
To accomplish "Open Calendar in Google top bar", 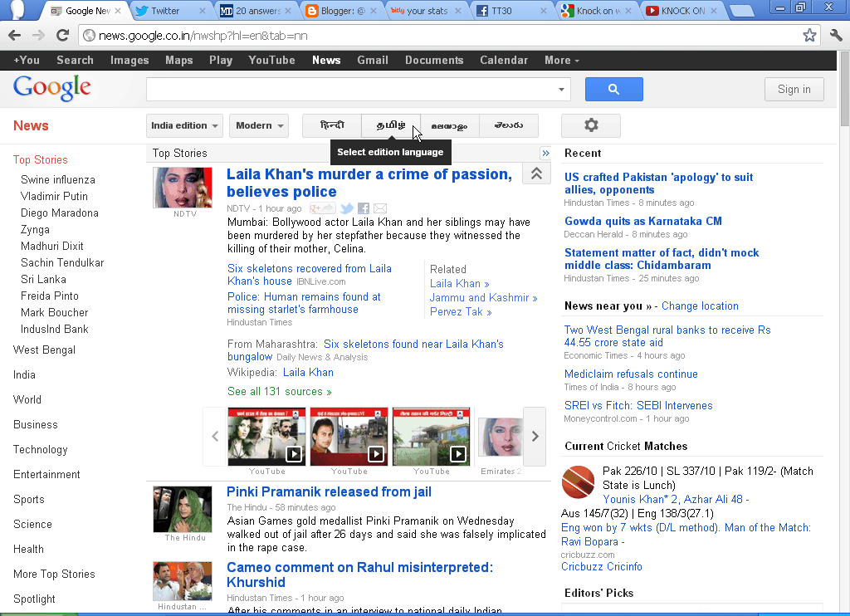I will (x=504, y=61).
